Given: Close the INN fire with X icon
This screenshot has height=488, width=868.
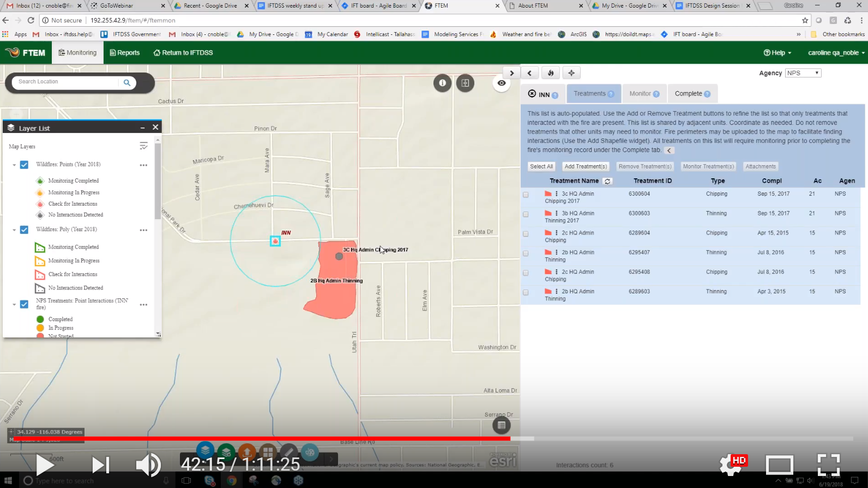Looking at the screenshot, I should tap(532, 94).
